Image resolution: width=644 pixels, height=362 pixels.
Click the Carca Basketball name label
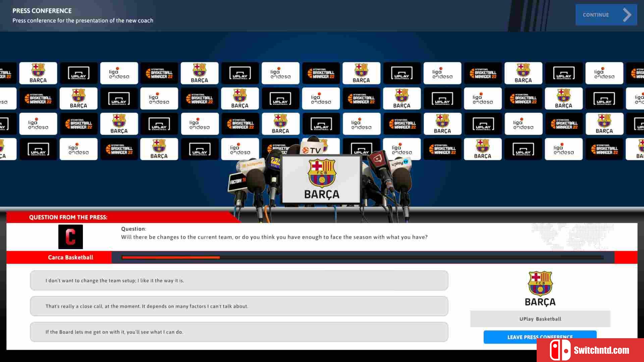(70, 257)
